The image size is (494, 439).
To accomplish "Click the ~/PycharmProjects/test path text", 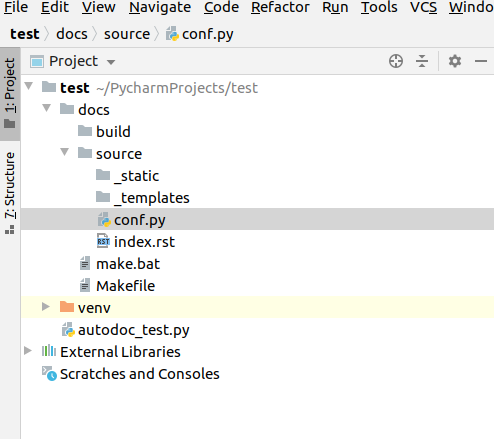I will coord(177,88).
